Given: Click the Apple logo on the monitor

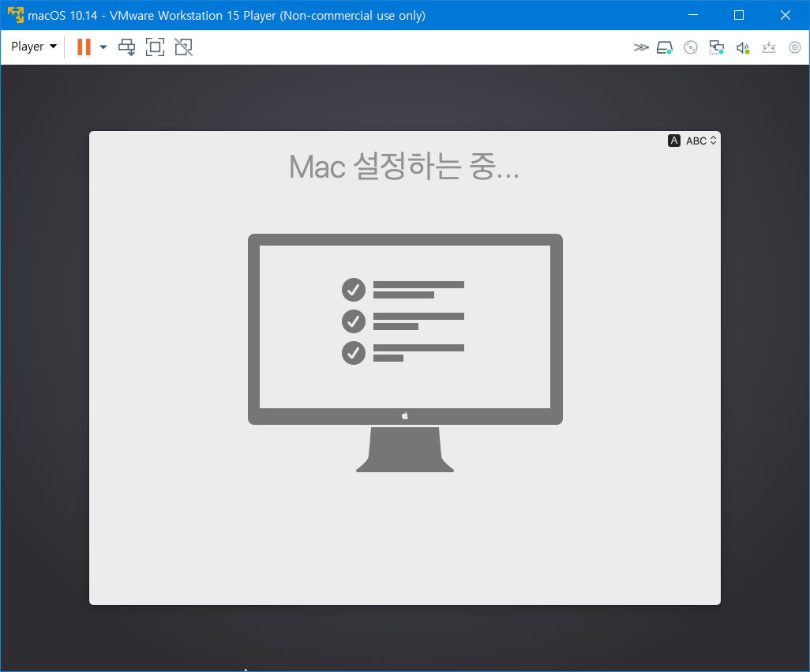Looking at the screenshot, I should pos(405,416).
